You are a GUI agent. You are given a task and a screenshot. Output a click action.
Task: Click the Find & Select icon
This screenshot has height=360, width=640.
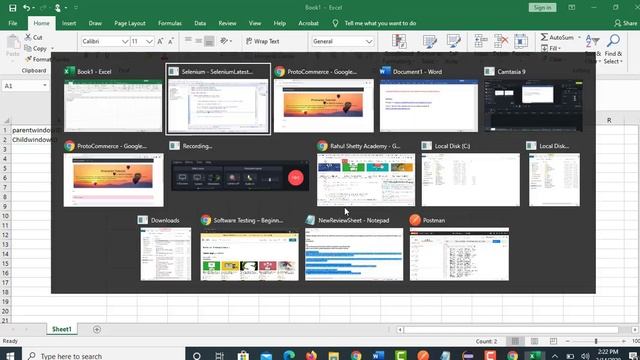pyautogui.click(x=613, y=42)
